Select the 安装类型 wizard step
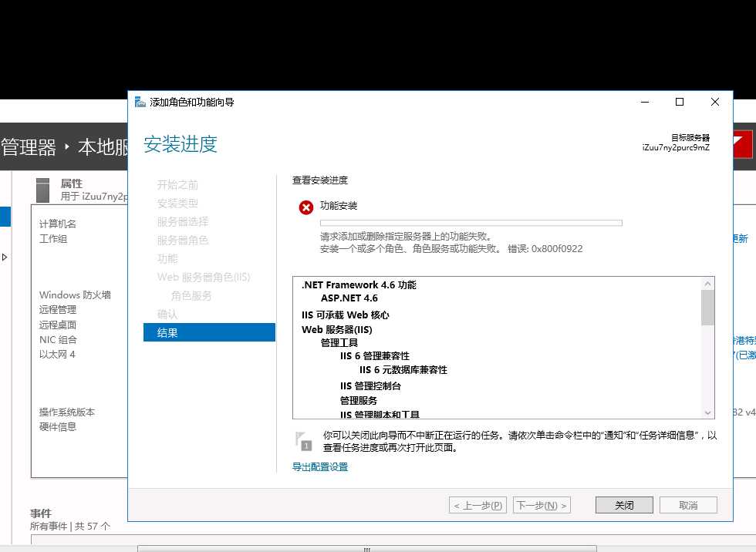This screenshot has height=552, width=756. pyautogui.click(x=177, y=204)
